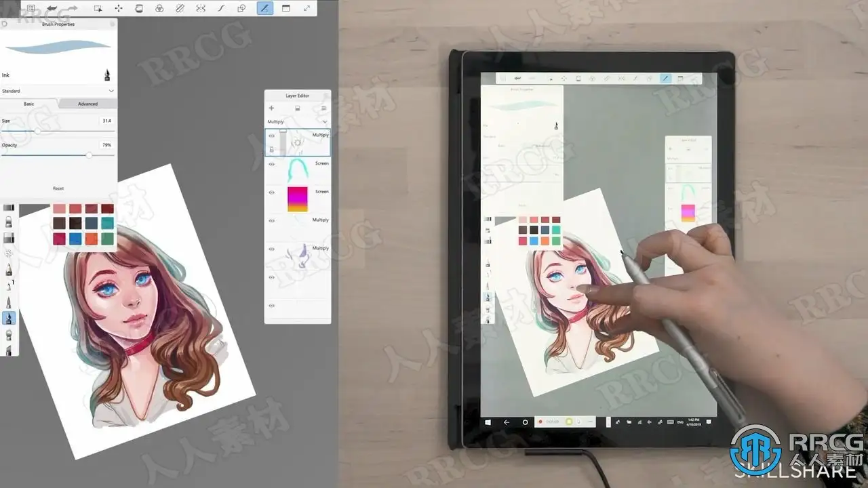Viewport: 868px width, 488px height.
Task: Click the image icon in Layer Editor header
Action: click(x=297, y=108)
